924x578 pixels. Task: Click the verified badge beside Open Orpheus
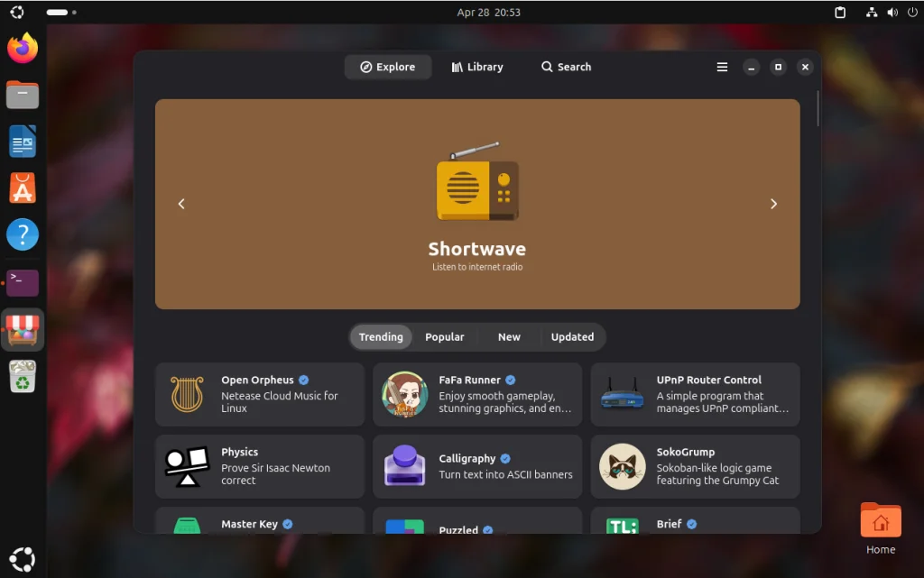tap(303, 381)
